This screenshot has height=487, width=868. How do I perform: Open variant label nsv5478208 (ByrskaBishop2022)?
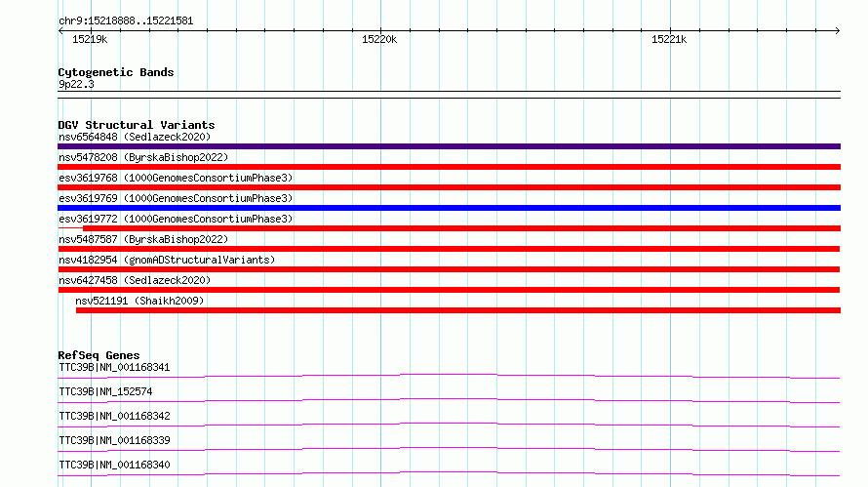coord(143,157)
